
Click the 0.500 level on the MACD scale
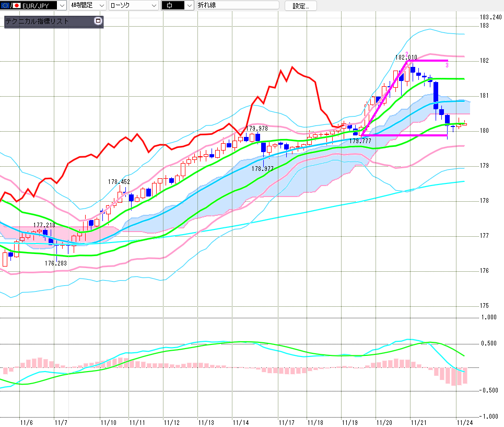(489, 343)
